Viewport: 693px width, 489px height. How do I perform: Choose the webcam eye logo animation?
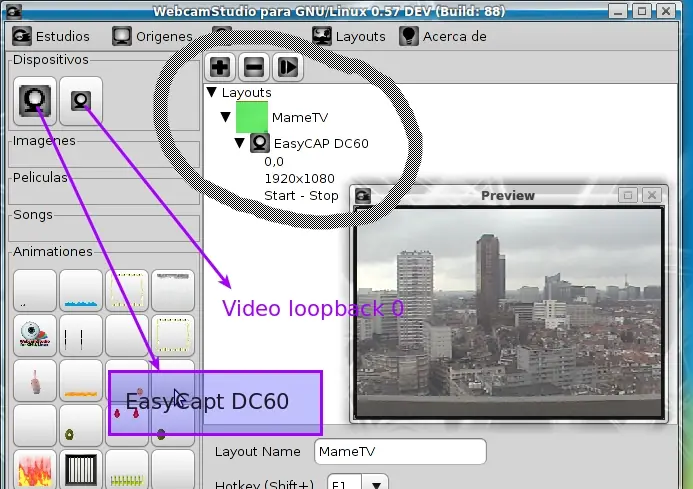(35, 336)
